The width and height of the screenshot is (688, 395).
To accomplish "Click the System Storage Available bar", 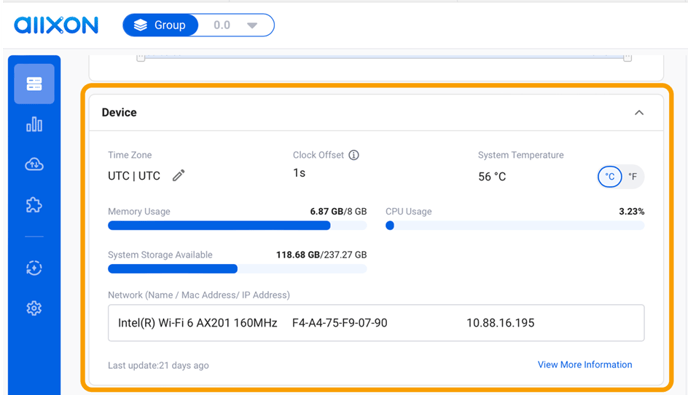I will (x=237, y=269).
